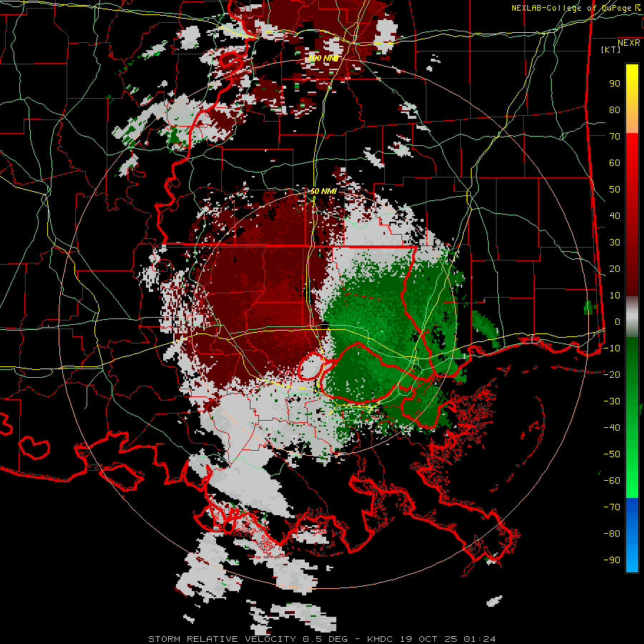The width and height of the screenshot is (644, 644).
Task: Click the gray zero band of the color bar
Action: 632,317
